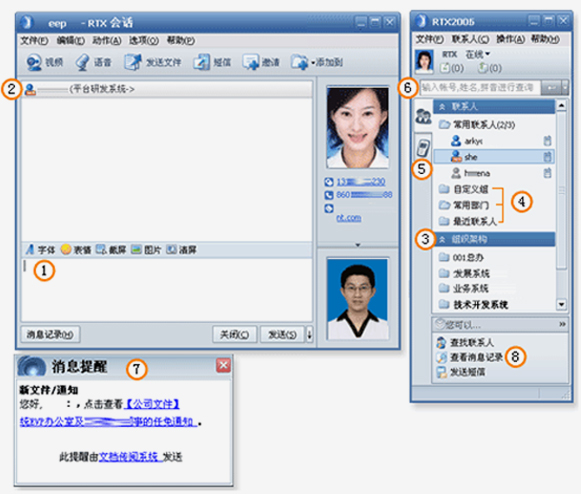Click 发送 to send the message

click(282, 335)
